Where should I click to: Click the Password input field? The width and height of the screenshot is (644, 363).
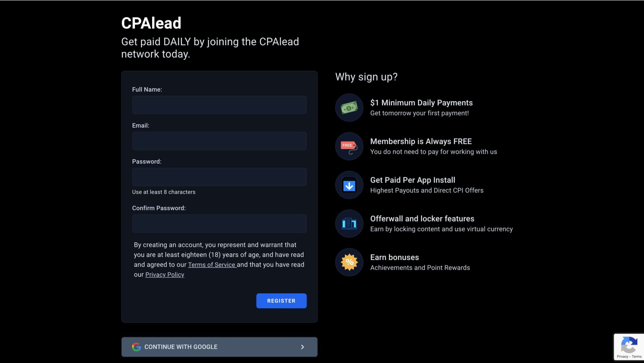click(x=219, y=177)
